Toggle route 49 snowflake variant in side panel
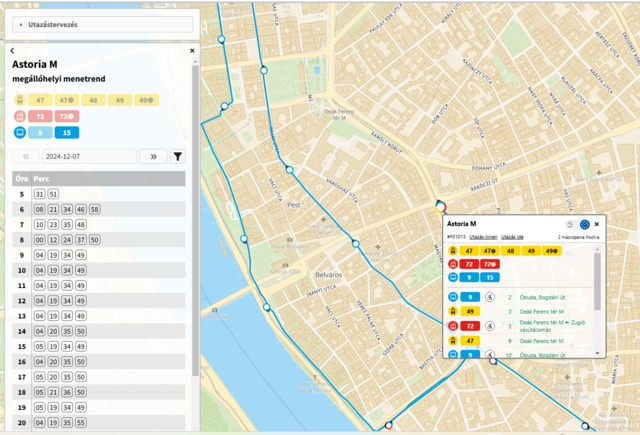Screen dimensions: 640x435 146,100
